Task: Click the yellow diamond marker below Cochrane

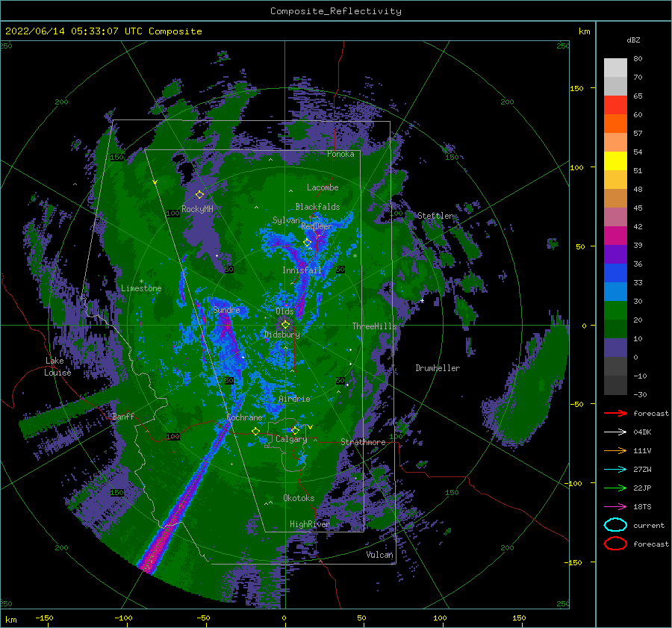Action: click(255, 431)
